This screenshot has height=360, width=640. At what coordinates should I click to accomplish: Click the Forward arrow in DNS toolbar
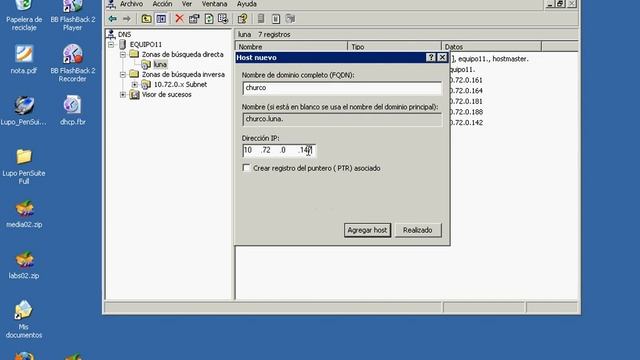click(127, 19)
